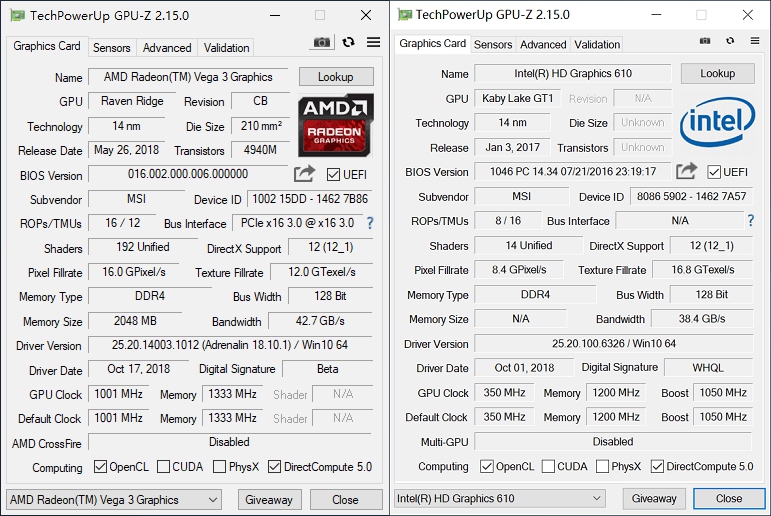Click AMD Radeon(TM) Vega 3 Graphics name field

(188, 77)
